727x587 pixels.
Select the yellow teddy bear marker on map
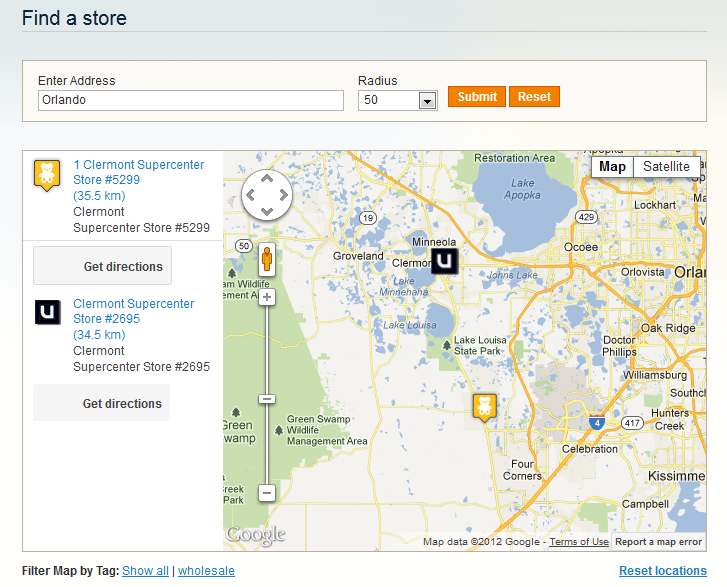485,407
